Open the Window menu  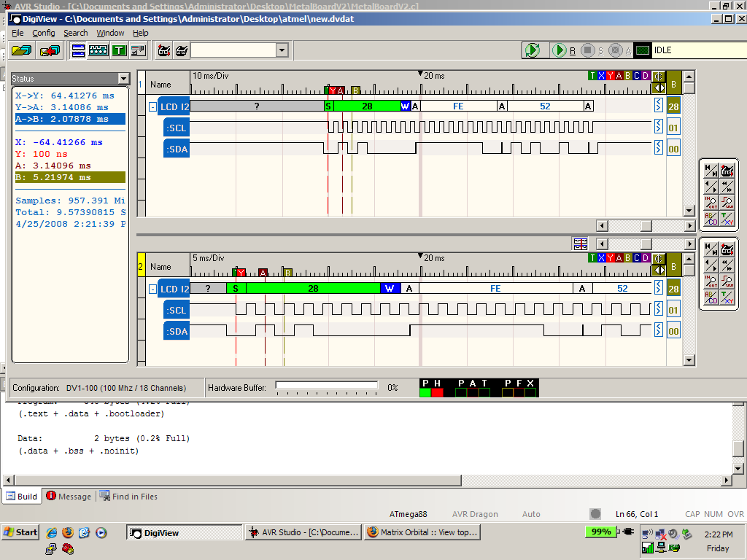pos(110,33)
